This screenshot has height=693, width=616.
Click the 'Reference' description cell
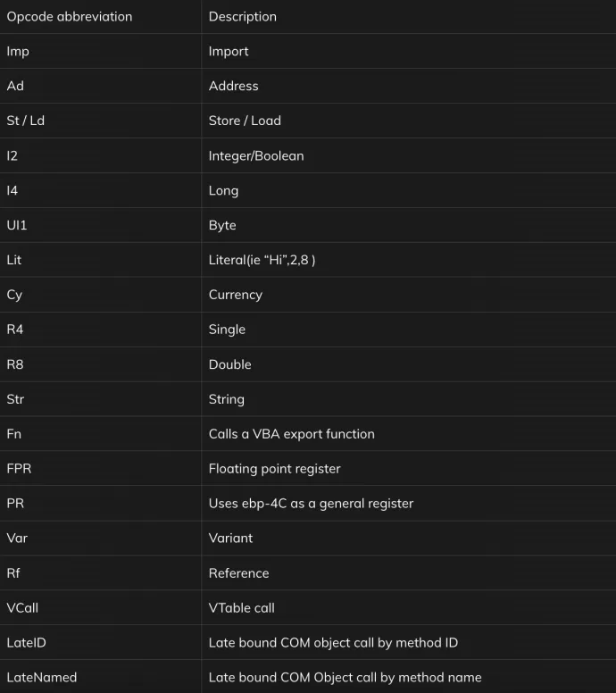(x=409, y=573)
